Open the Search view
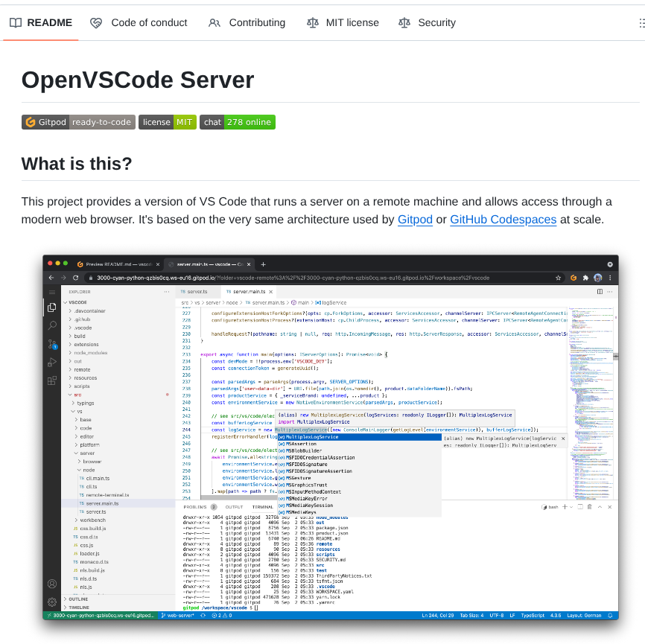The height and width of the screenshot is (644, 645). (x=52, y=325)
